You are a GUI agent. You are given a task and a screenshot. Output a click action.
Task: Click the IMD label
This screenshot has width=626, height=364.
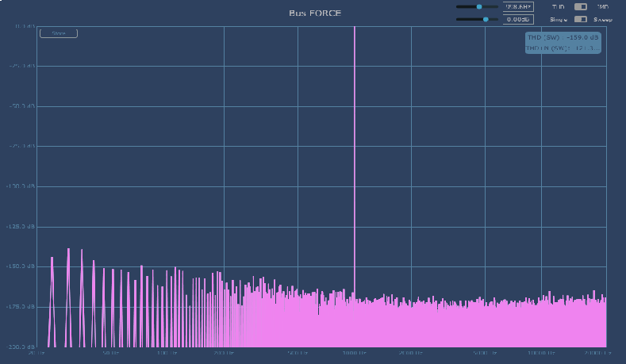coord(603,6)
